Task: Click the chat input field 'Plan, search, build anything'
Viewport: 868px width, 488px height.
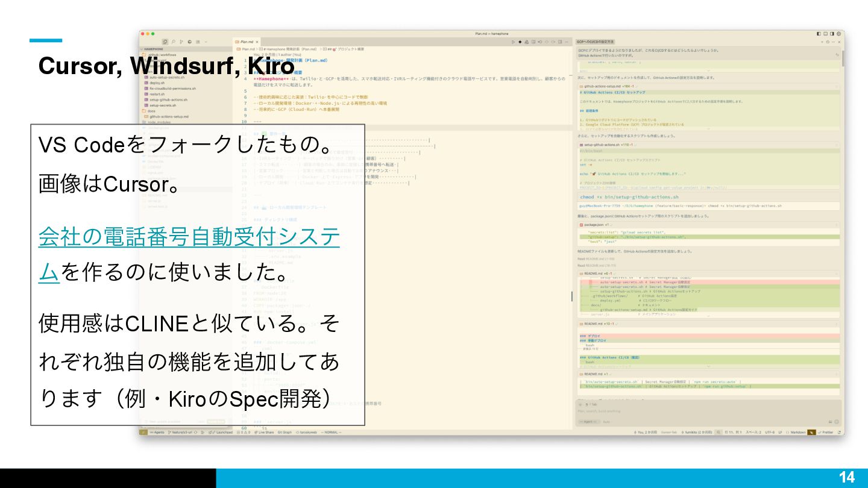Action: [708, 411]
